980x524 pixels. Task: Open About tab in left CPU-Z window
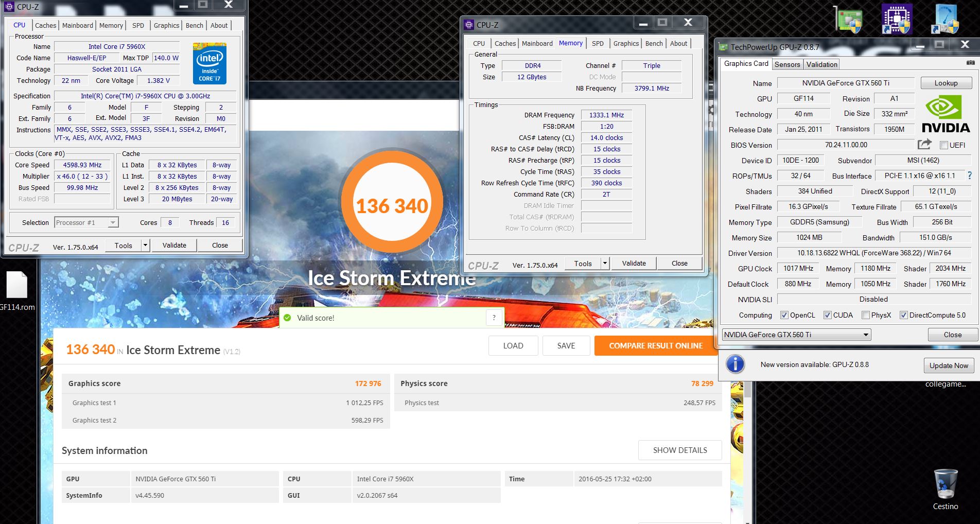point(219,25)
